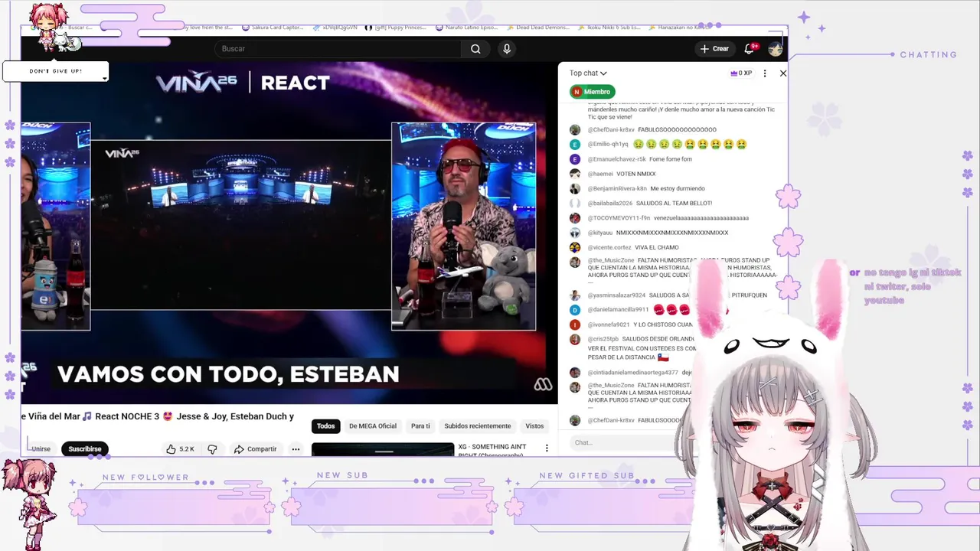Click @ivonnefa9021's chat avatar
This screenshot has height=551, width=980.
coord(575,324)
